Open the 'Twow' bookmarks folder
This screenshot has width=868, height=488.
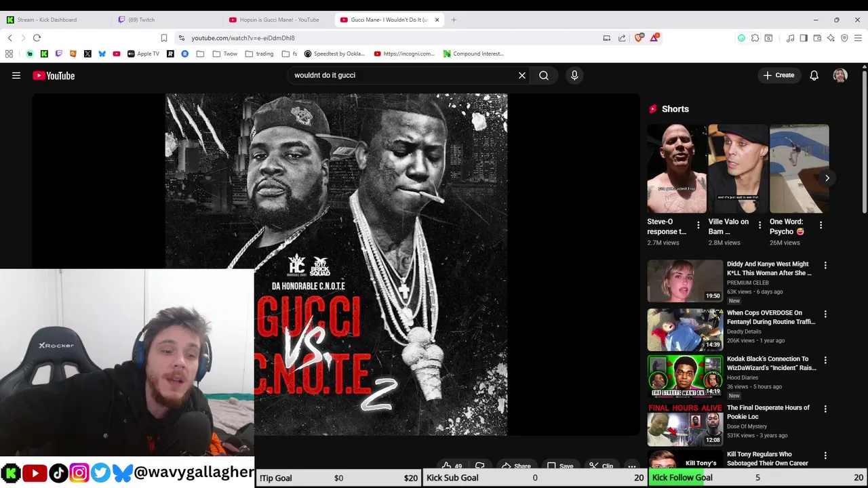click(x=225, y=54)
